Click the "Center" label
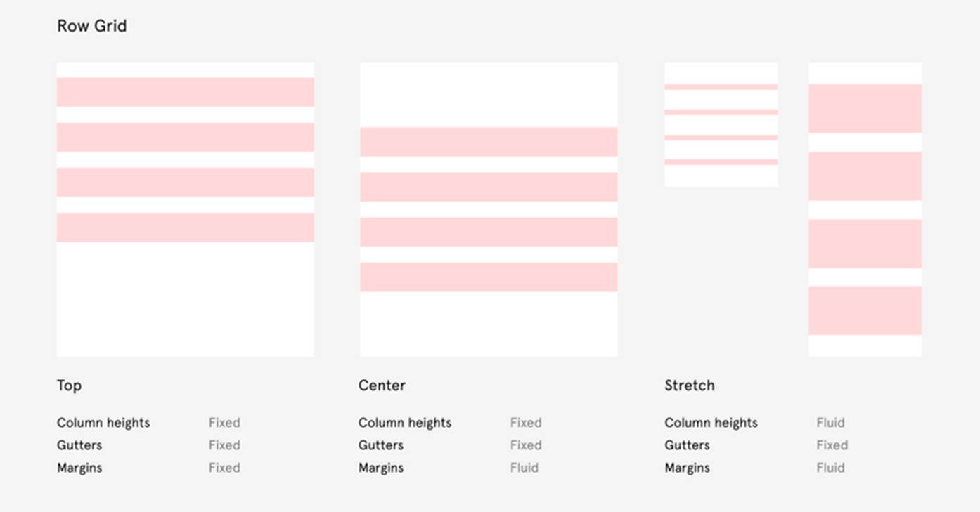 (382, 386)
